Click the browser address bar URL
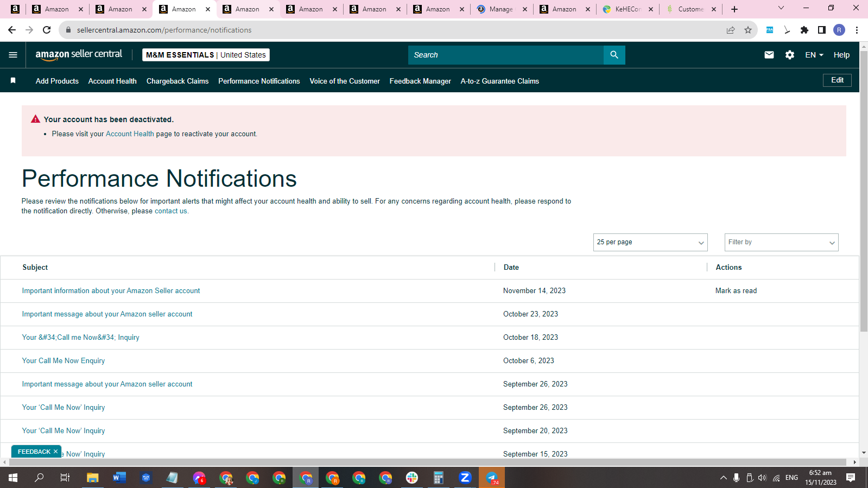The height and width of the screenshot is (488, 868). (x=164, y=30)
